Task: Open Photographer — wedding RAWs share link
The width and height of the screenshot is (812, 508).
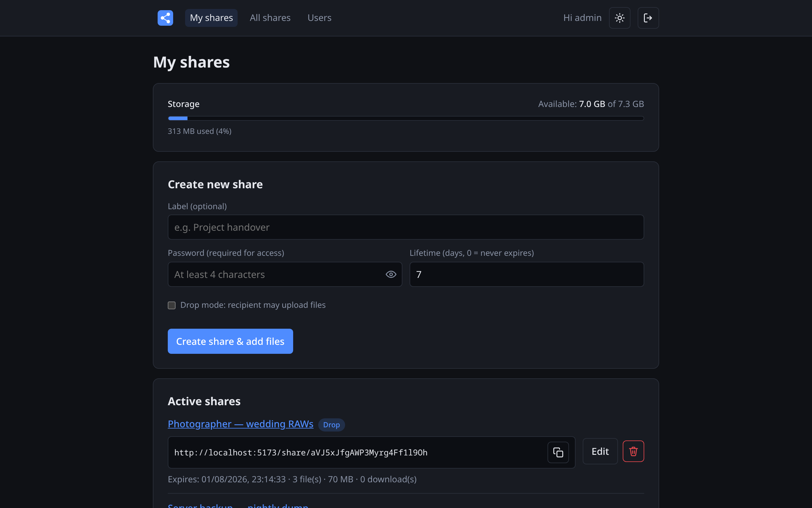Action: point(241,424)
